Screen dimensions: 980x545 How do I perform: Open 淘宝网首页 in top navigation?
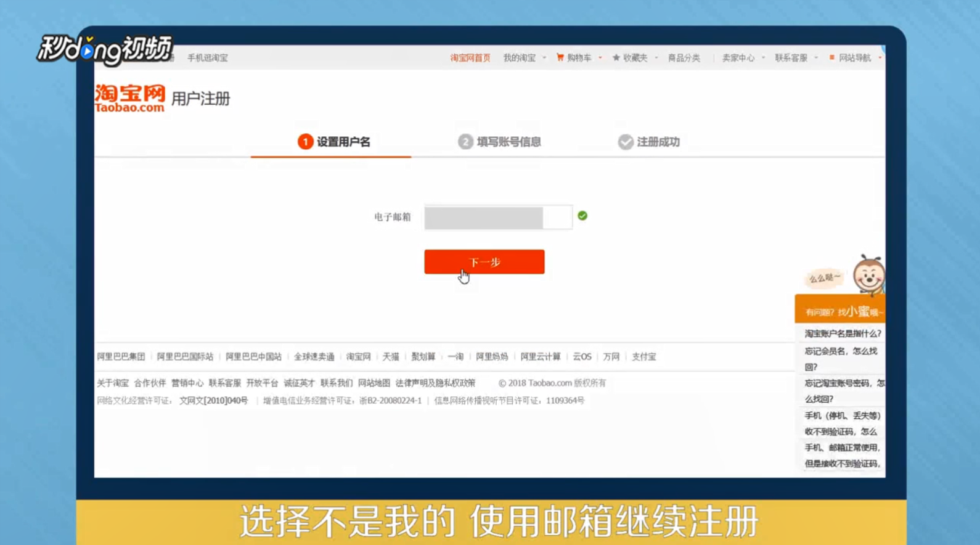point(470,58)
